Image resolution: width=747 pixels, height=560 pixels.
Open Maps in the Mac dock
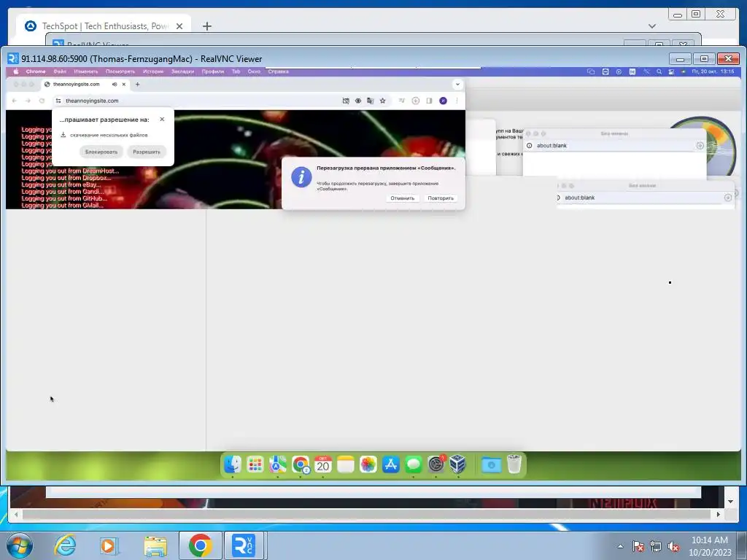click(278, 464)
